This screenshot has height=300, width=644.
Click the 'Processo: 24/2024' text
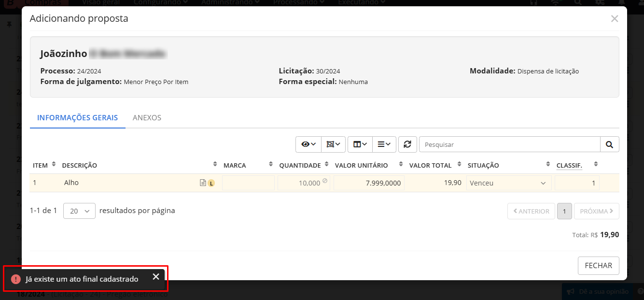[71, 71]
